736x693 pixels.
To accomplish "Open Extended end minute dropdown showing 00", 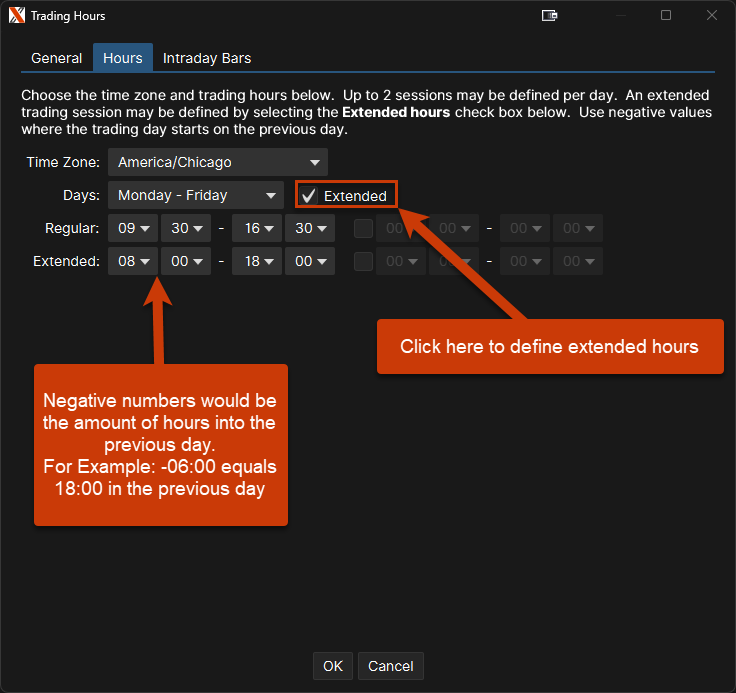I will (310, 262).
